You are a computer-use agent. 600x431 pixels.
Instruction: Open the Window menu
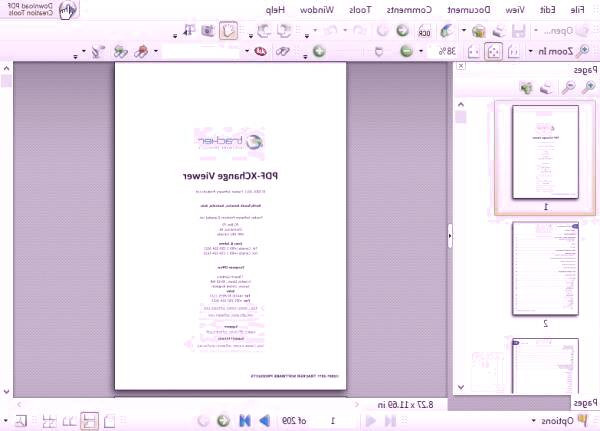pos(317,10)
